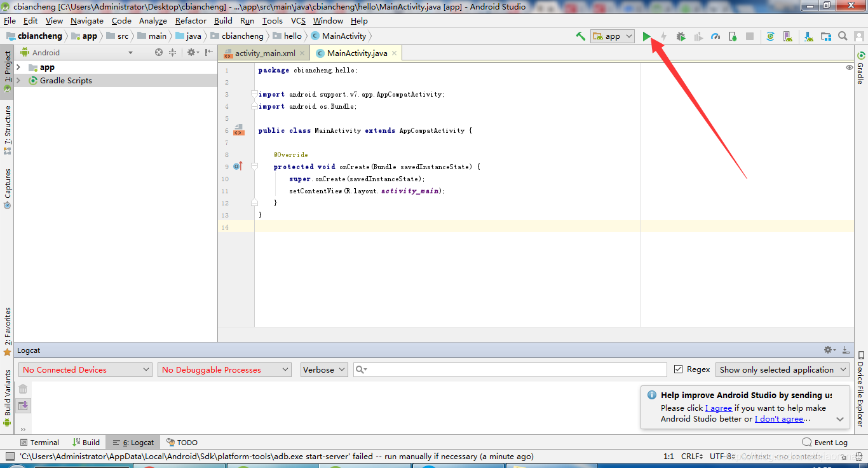Start debugging with the bug icon
This screenshot has height=468, width=868.
pyautogui.click(x=681, y=36)
